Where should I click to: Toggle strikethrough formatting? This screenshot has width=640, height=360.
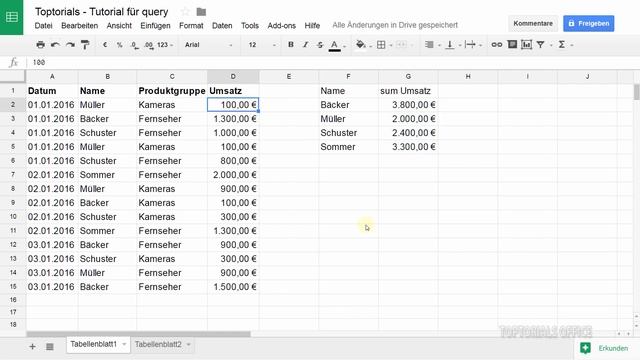[320, 44]
